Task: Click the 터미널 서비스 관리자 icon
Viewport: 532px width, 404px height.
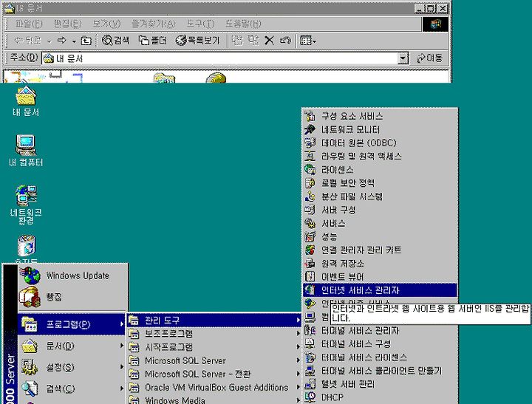Action: tap(310, 330)
